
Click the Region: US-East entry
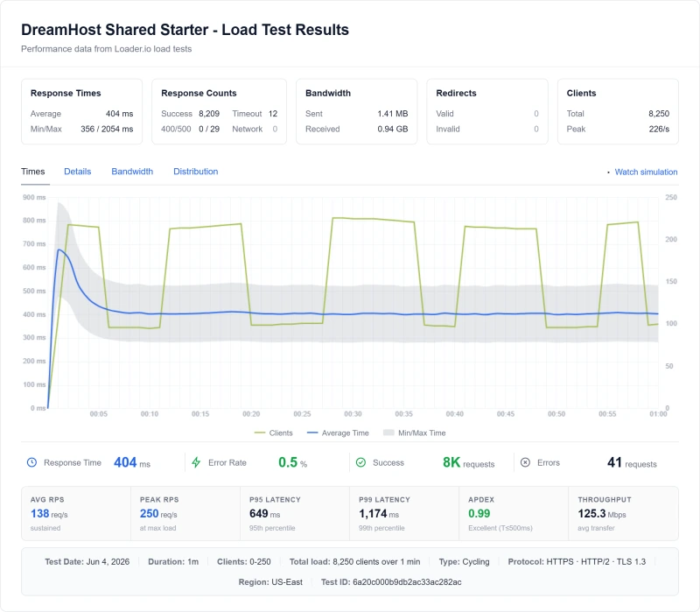270,582
